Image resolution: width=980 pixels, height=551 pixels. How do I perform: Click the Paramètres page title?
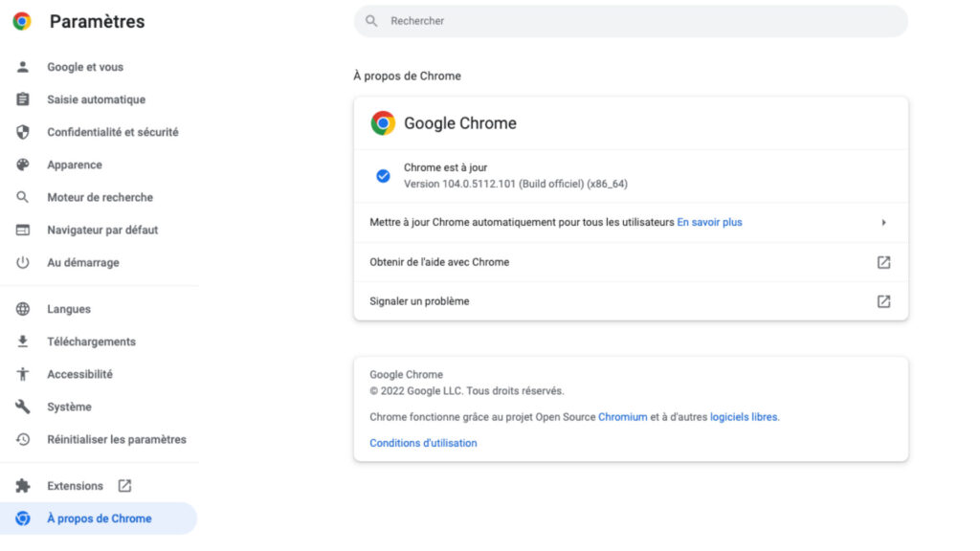pos(97,21)
